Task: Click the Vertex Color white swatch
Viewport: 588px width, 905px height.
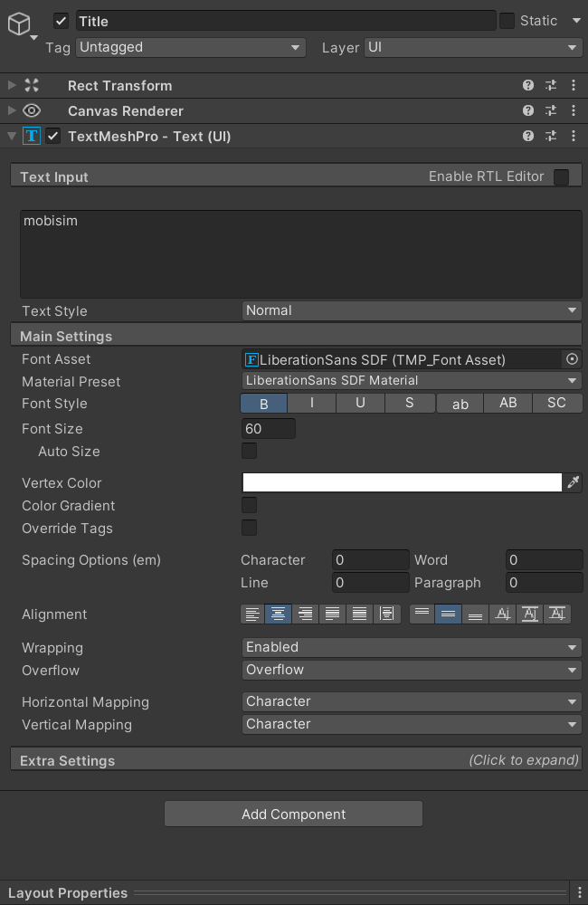Action: click(403, 482)
